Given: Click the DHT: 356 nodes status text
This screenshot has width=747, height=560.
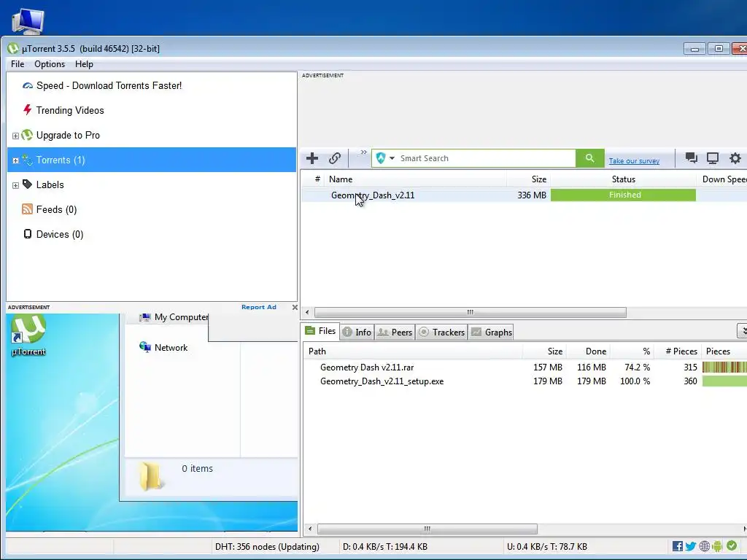Looking at the screenshot, I should (267, 547).
